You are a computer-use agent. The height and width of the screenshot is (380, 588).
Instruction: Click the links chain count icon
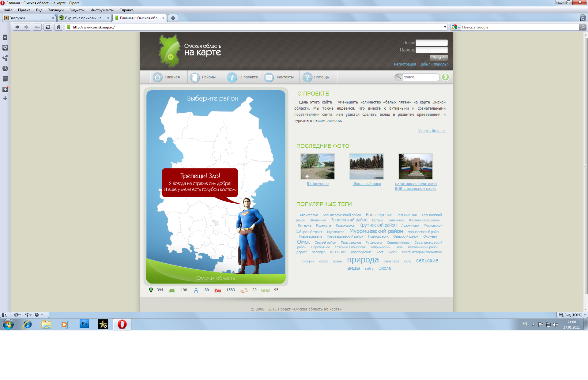coord(265,290)
